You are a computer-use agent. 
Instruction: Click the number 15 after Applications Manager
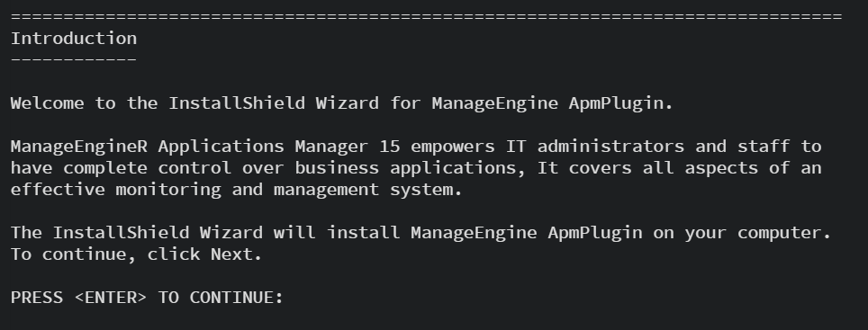coord(390,146)
